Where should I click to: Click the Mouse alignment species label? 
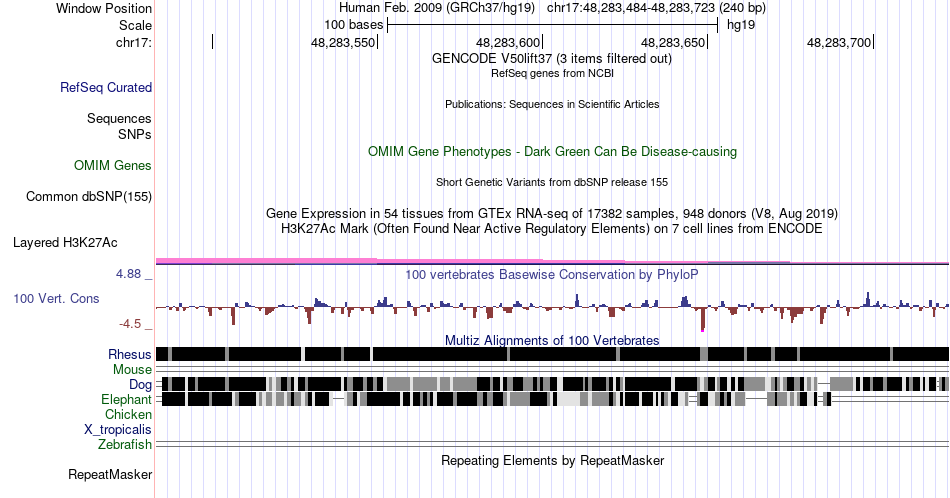pyautogui.click(x=133, y=370)
